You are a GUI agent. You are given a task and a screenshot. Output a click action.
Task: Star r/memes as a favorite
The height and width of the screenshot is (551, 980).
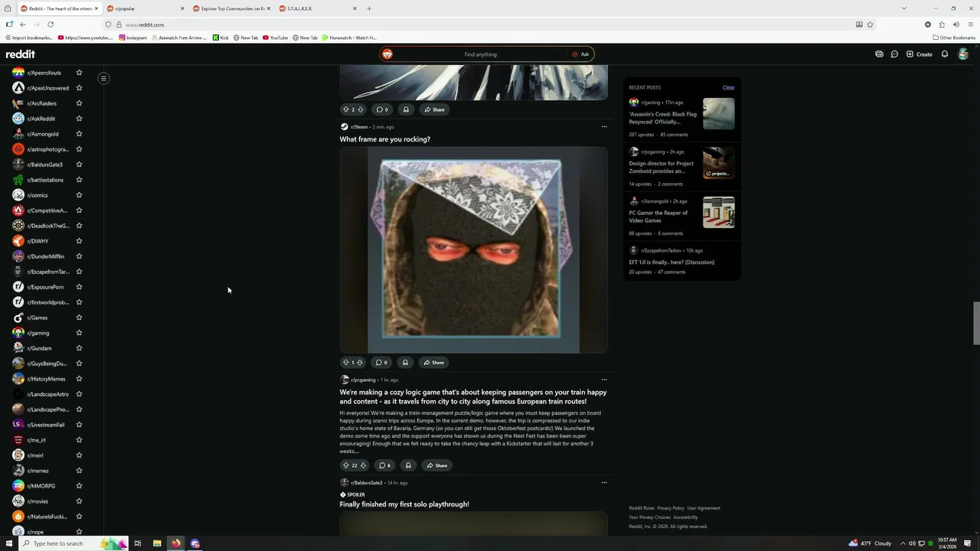point(79,471)
